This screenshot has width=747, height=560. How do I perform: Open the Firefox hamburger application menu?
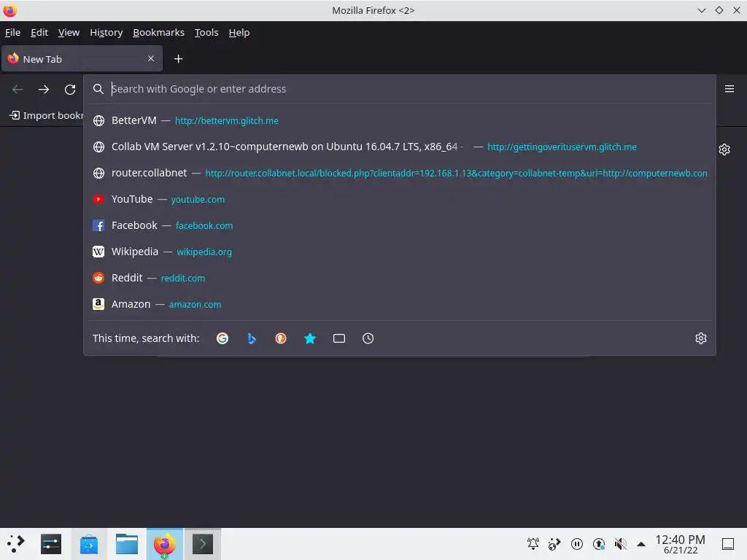[x=729, y=89]
